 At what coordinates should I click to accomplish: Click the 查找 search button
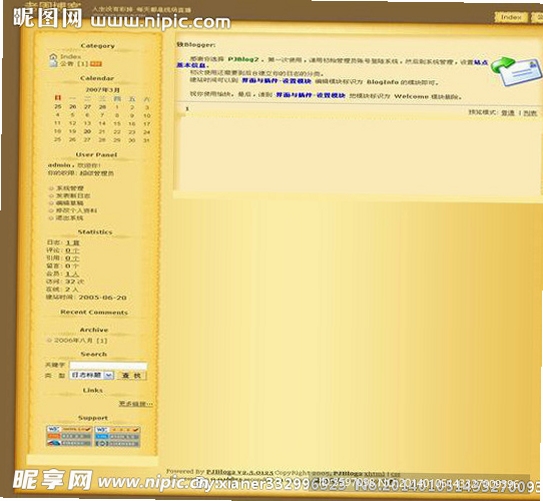132,375
